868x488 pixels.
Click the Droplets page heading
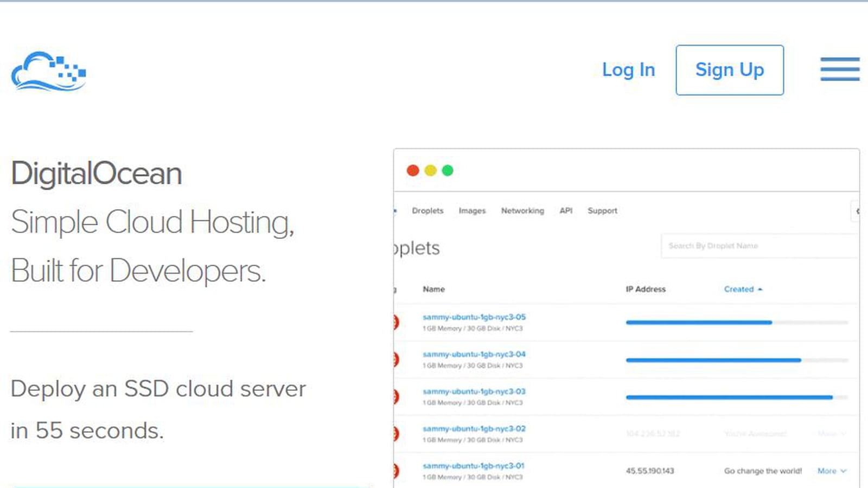point(417,248)
